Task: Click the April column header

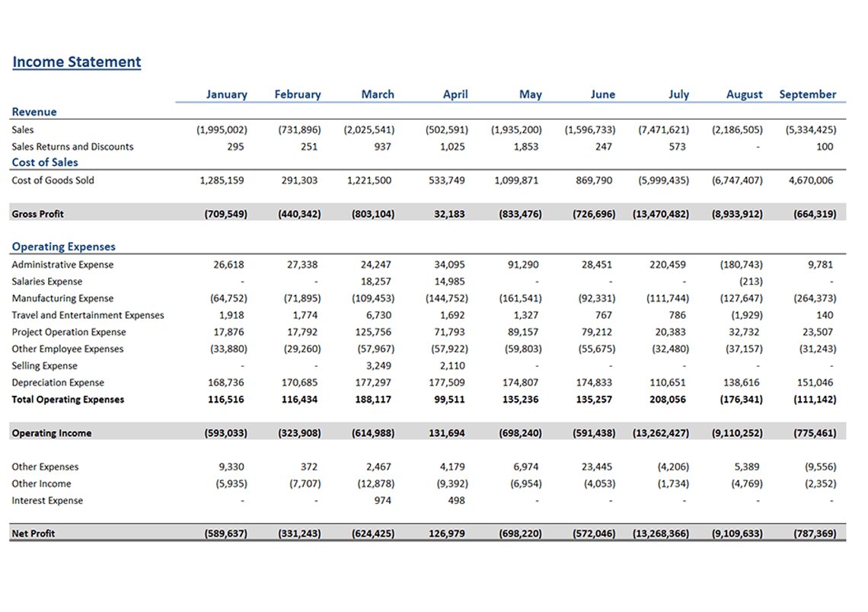Action: 455,94
